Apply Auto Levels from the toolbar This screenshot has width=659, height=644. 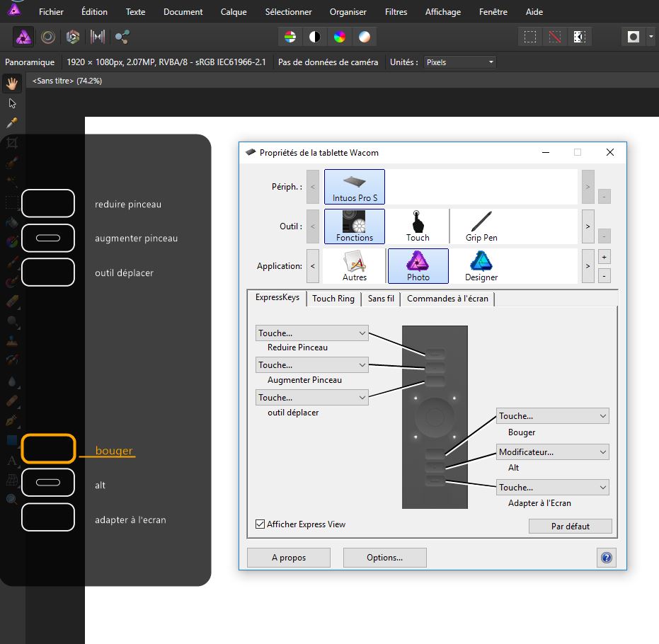tap(290, 37)
